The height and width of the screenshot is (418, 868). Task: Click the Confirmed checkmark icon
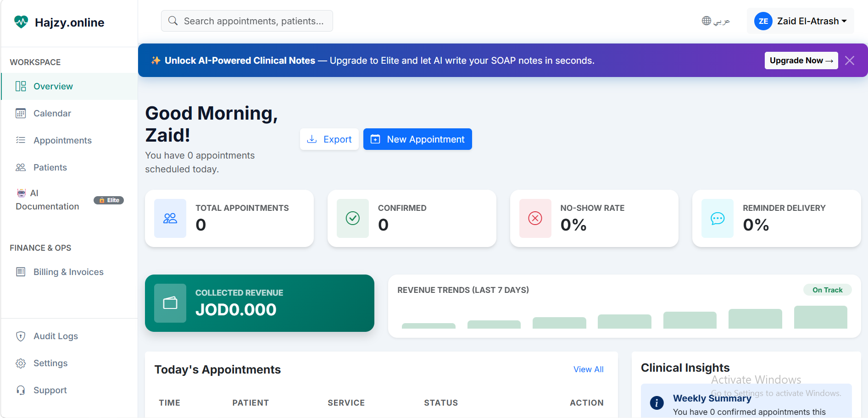(x=353, y=218)
